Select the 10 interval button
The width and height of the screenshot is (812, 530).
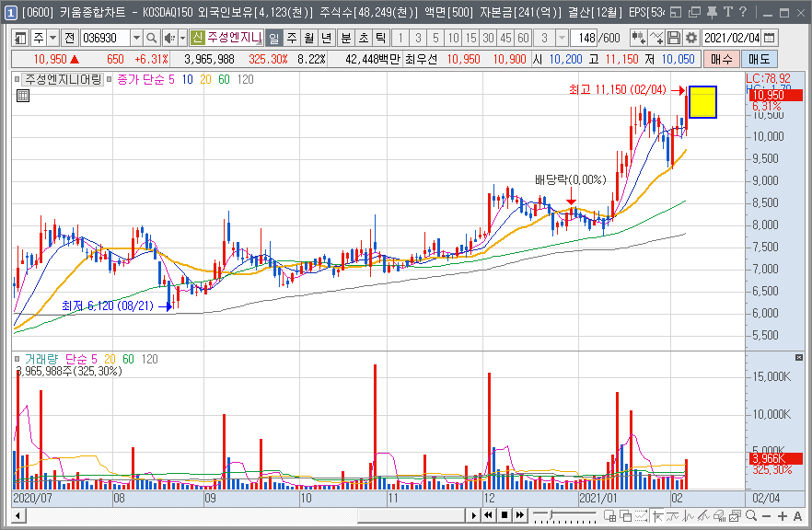[x=453, y=38]
